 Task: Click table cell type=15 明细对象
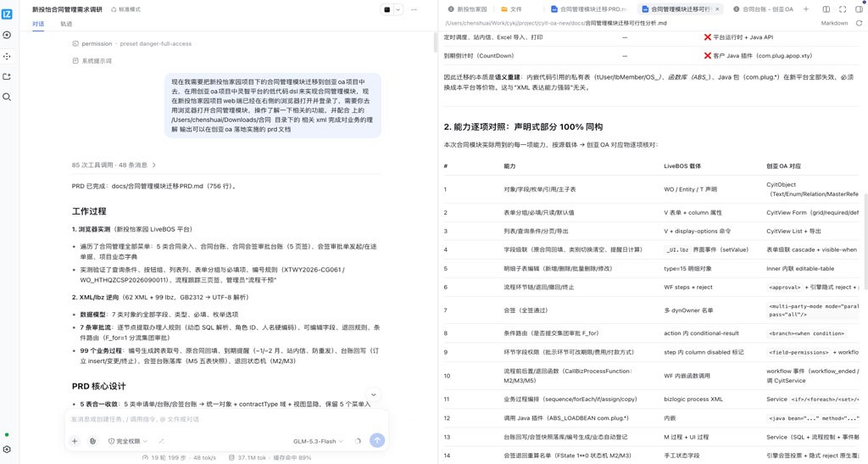(687, 269)
